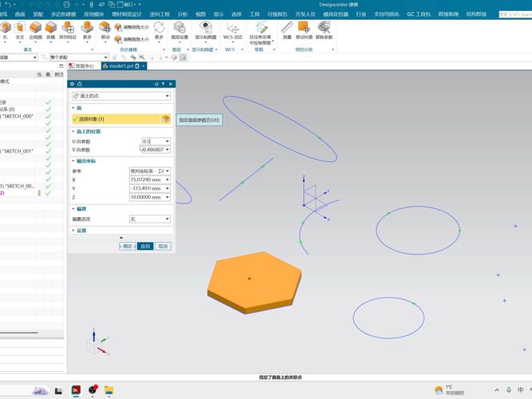Open the 逆向工程 ribbon tab
The height and width of the screenshot is (399, 532).
tap(160, 14)
